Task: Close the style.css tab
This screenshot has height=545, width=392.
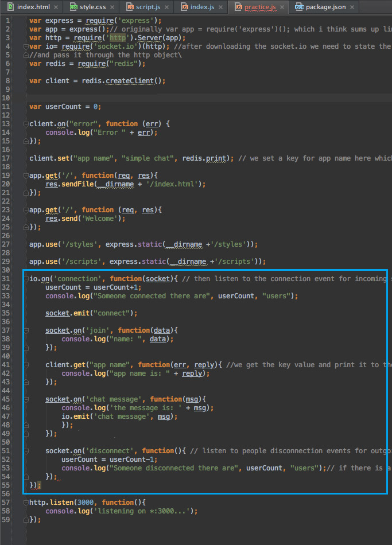Action: (112, 7)
